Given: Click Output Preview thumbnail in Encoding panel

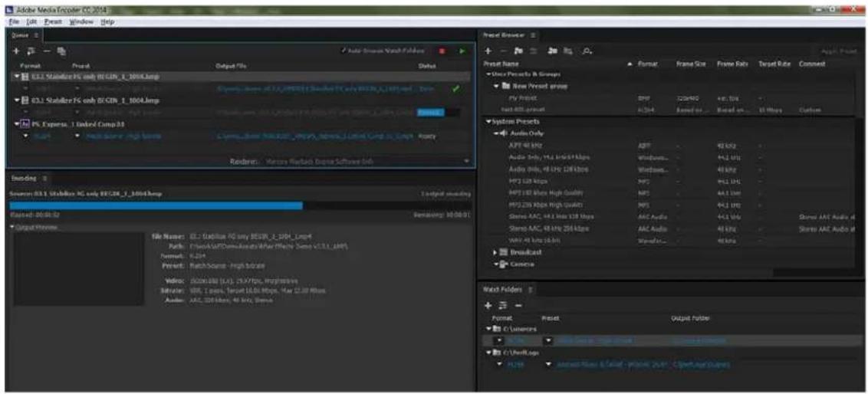Looking at the screenshot, I should 79,269.
